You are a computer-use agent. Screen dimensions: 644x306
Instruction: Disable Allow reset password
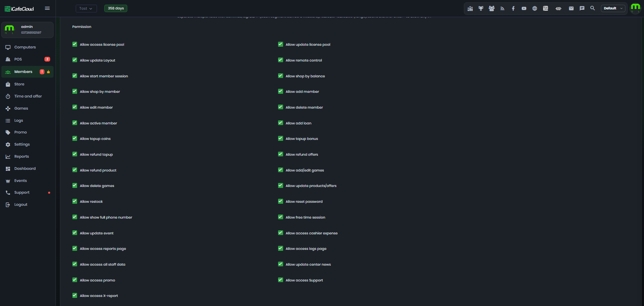tap(280, 201)
